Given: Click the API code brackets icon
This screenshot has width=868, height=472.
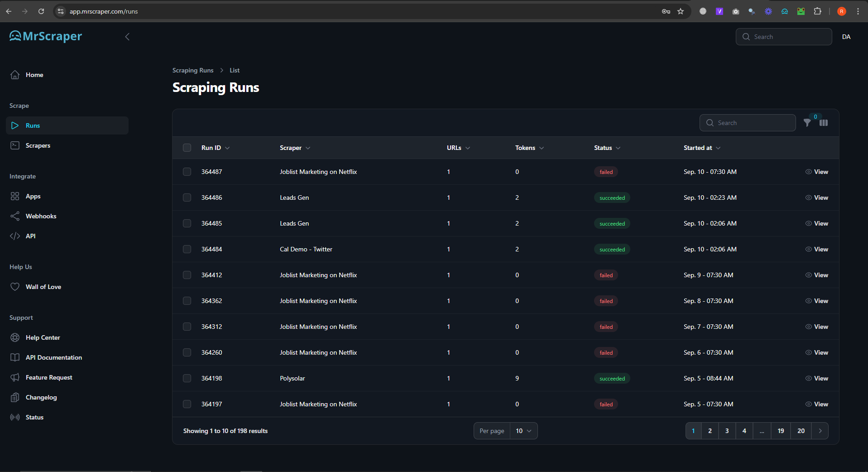Looking at the screenshot, I should click(15, 236).
